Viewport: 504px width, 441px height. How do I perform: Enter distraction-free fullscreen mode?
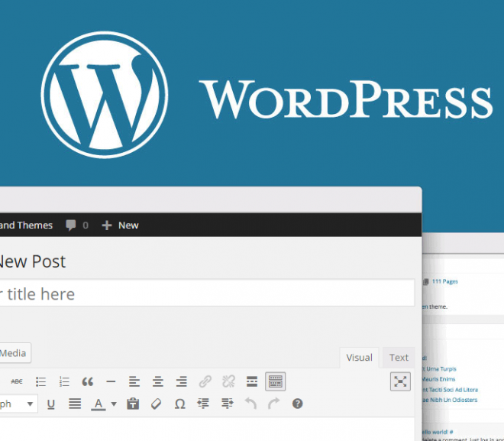click(400, 382)
